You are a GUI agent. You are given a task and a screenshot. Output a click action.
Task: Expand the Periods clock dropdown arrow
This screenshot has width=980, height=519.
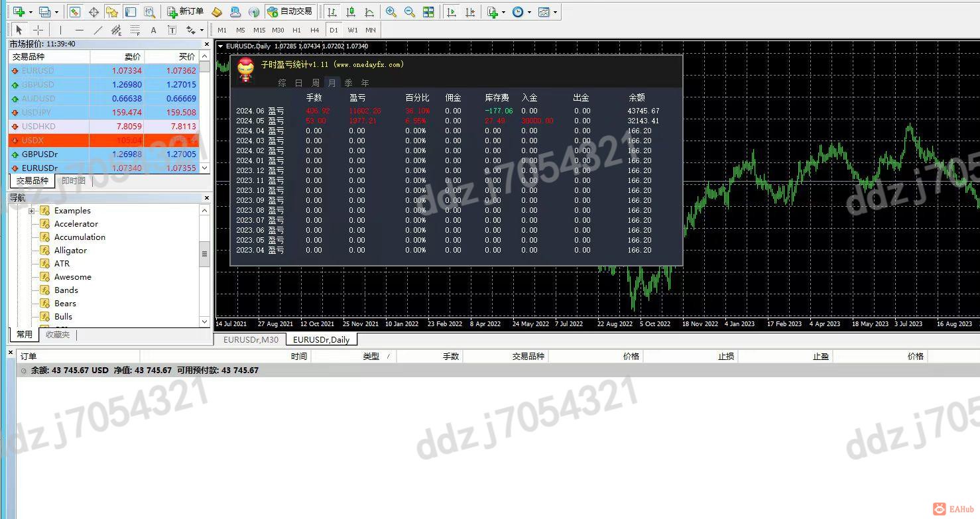pyautogui.click(x=529, y=12)
